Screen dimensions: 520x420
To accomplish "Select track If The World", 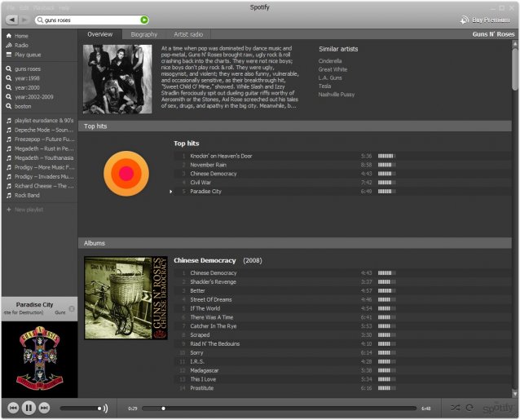I will pyautogui.click(x=342, y=308).
